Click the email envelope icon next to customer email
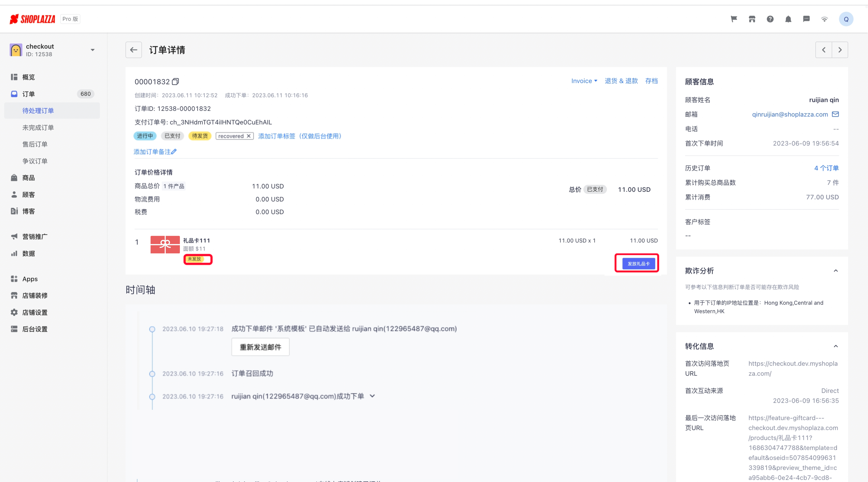The width and height of the screenshot is (868, 482). tap(835, 114)
